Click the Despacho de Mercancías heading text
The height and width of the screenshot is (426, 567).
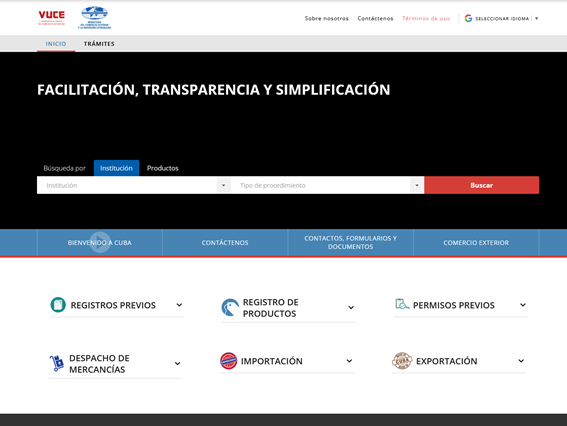click(x=99, y=364)
